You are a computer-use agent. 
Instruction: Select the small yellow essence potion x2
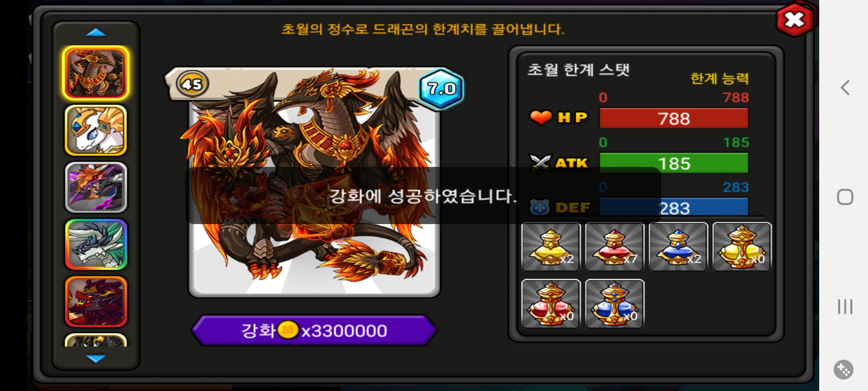pos(551,247)
